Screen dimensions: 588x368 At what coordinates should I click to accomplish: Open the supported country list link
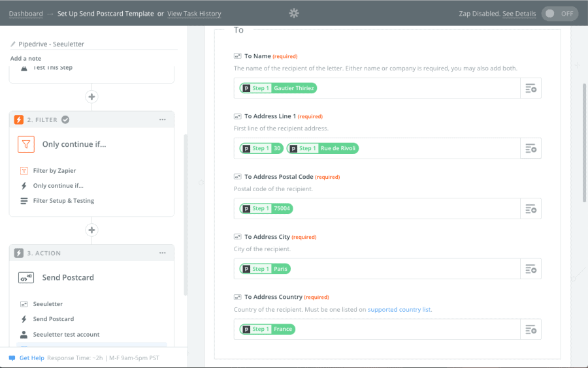coord(399,309)
